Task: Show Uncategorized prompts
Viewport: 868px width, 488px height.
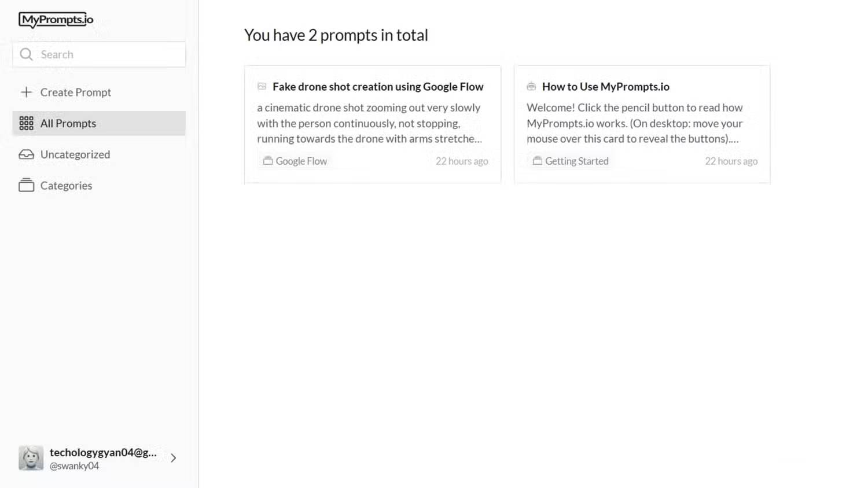Action: pos(75,154)
